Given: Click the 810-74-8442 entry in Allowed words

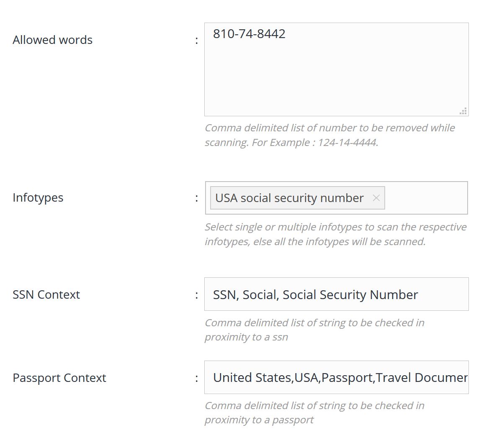Looking at the screenshot, I should pos(249,34).
